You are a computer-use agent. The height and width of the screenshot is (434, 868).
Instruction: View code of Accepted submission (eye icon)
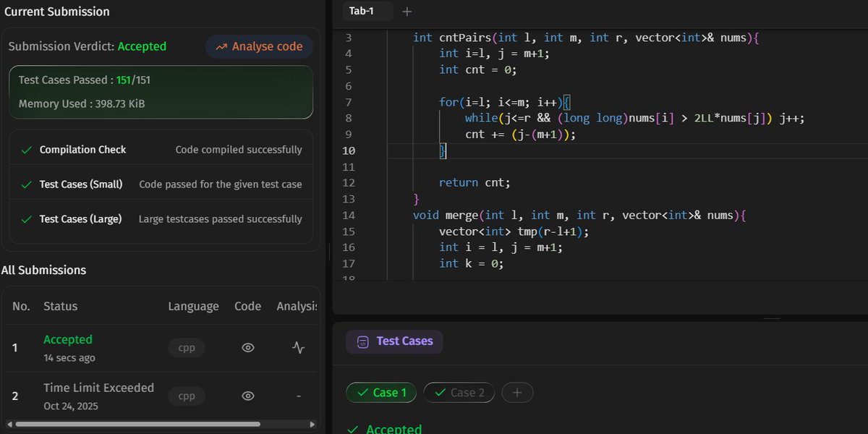click(x=248, y=348)
